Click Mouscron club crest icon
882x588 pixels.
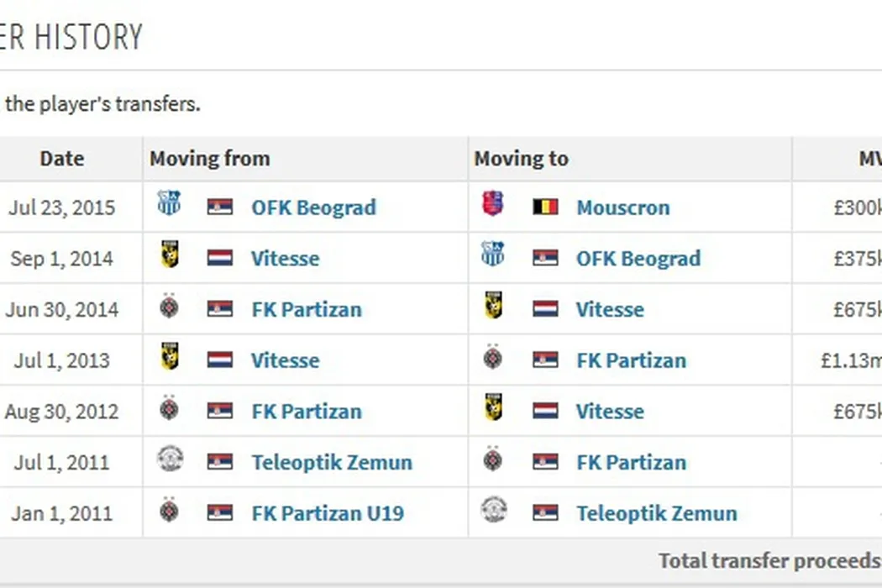point(493,203)
